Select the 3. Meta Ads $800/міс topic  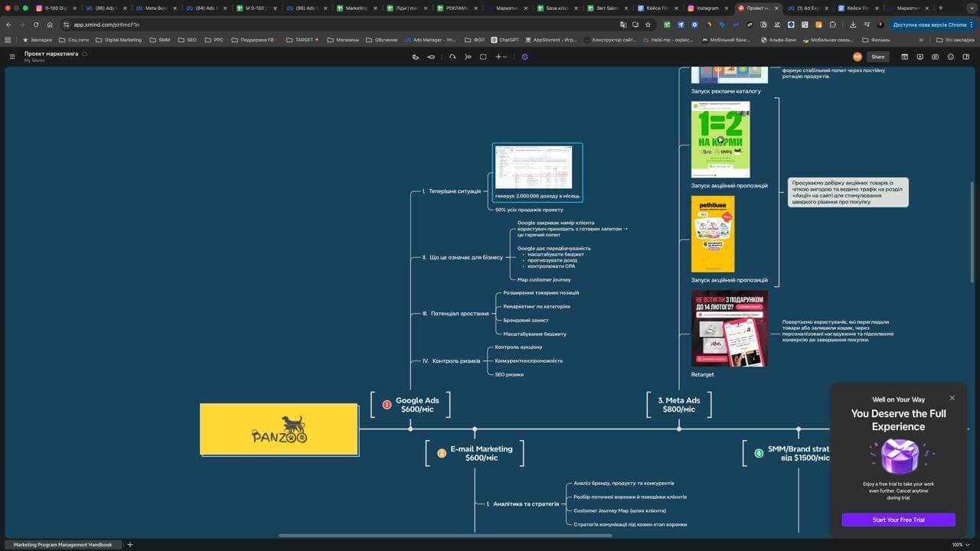(x=679, y=405)
